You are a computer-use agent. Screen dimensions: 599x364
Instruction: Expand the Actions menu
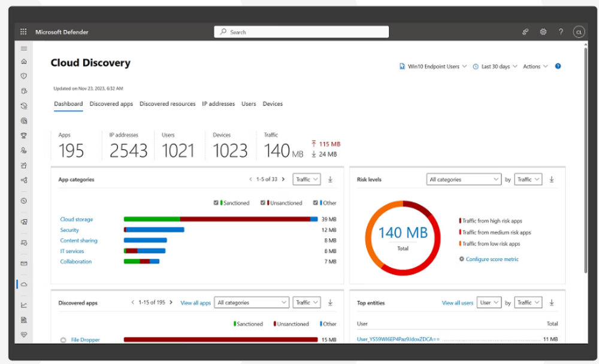[x=535, y=66]
